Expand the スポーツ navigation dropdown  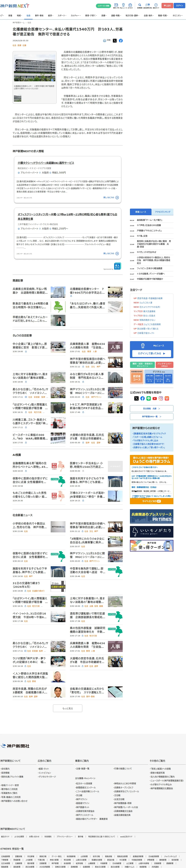point(62,15)
